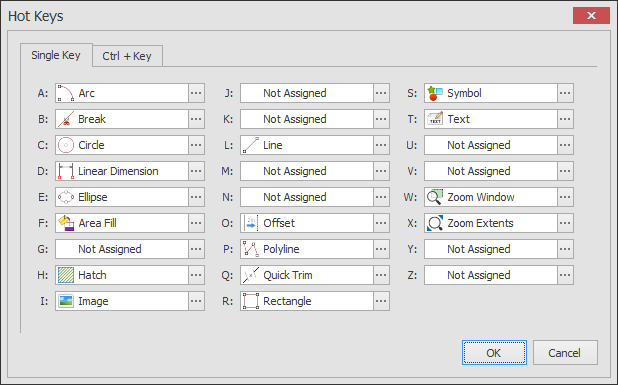
Task: Click the Zoom Extents text label
Action: (480, 223)
